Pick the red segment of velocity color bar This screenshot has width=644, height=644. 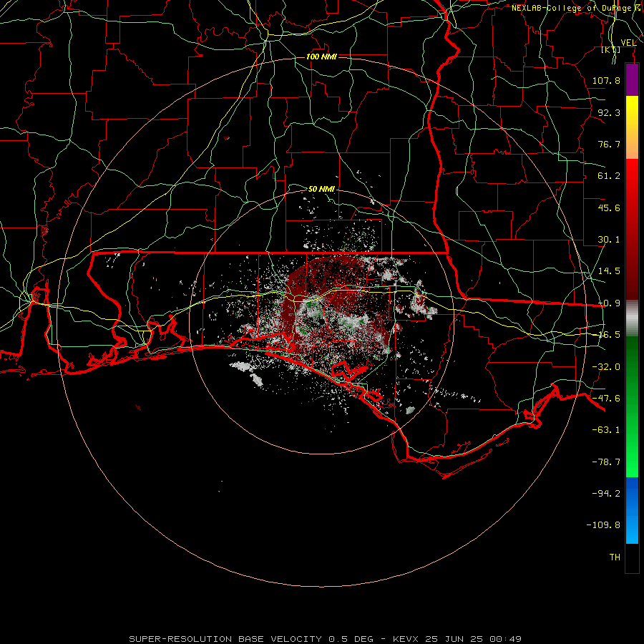(x=632, y=229)
